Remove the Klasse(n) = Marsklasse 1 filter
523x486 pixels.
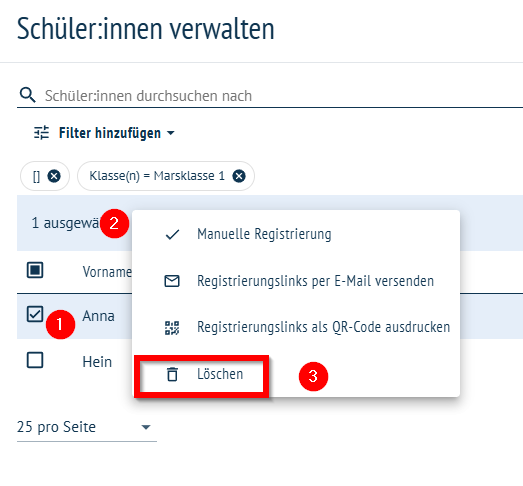(x=239, y=176)
